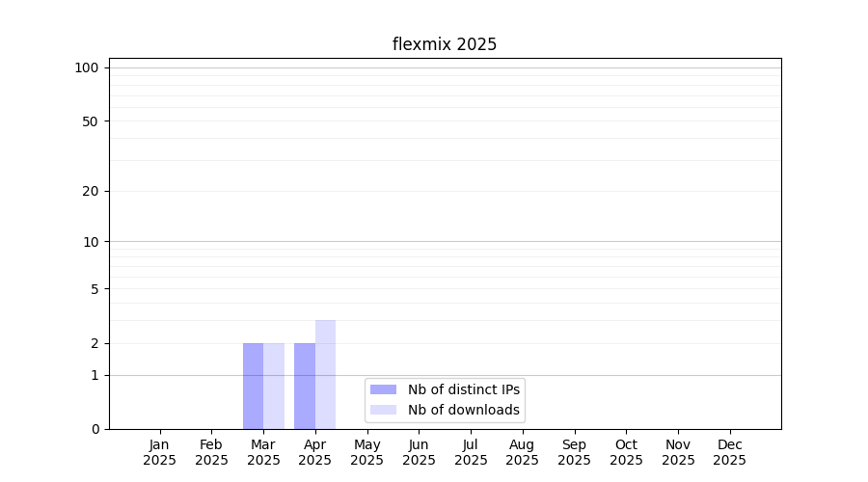868x482 pixels.
Task: Click the 'Mar 2025' x-axis label
Action: tap(263, 452)
